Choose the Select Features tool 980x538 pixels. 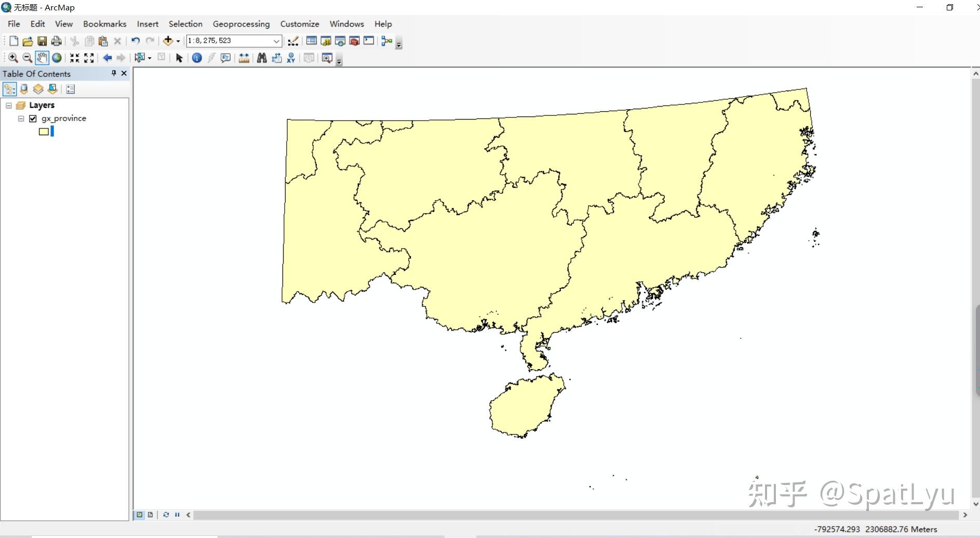pyautogui.click(x=139, y=58)
